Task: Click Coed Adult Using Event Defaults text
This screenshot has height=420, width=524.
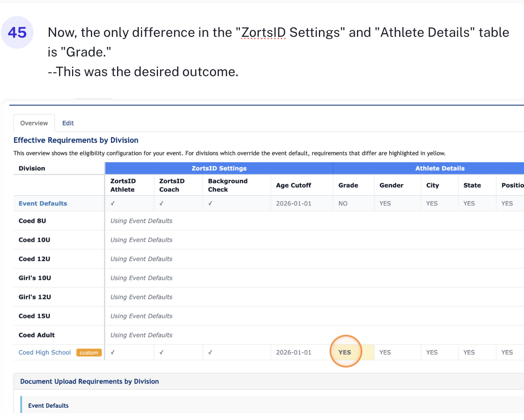Action: click(x=141, y=335)
